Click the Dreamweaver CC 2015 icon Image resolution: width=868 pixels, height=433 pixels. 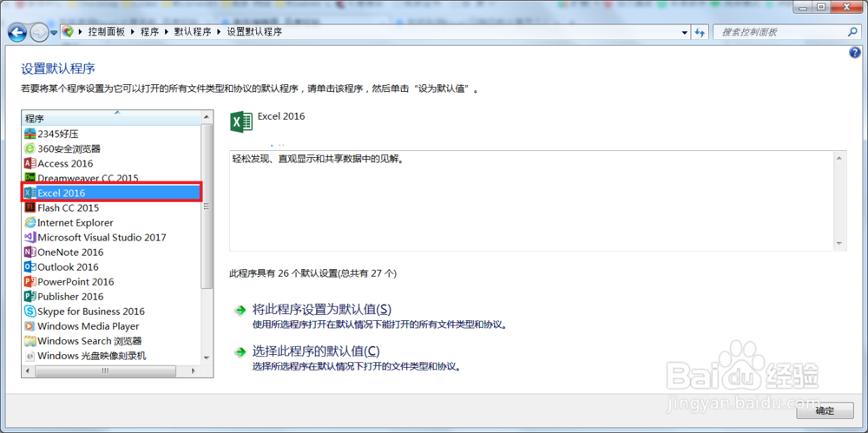pyautogui.click(x=30, y=178)
